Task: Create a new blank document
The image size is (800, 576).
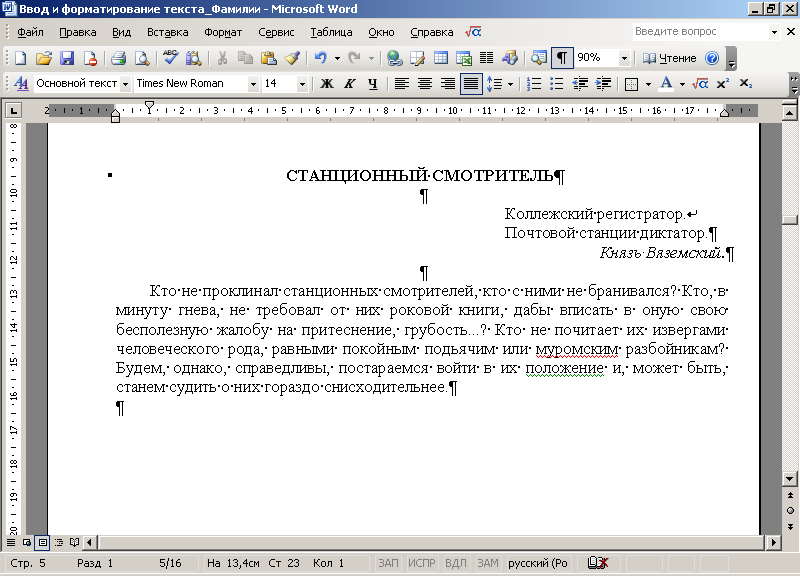Action: (x=20, y=58)
